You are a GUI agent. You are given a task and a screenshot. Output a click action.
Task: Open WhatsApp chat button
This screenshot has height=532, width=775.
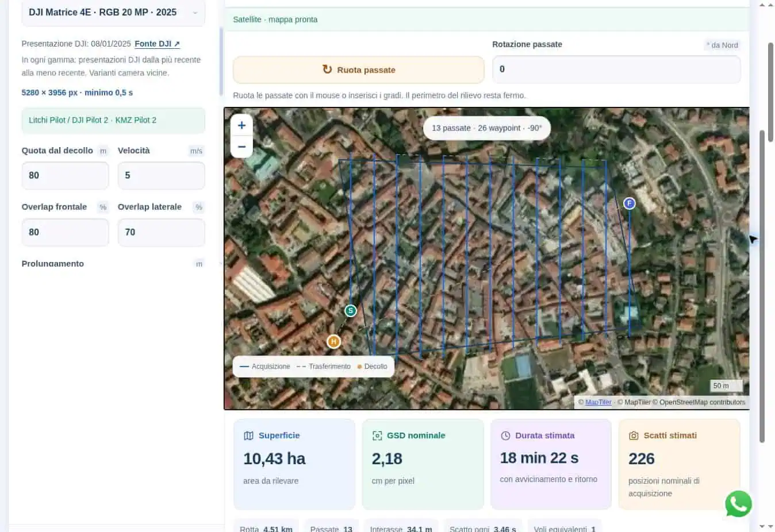click(738, 504)
